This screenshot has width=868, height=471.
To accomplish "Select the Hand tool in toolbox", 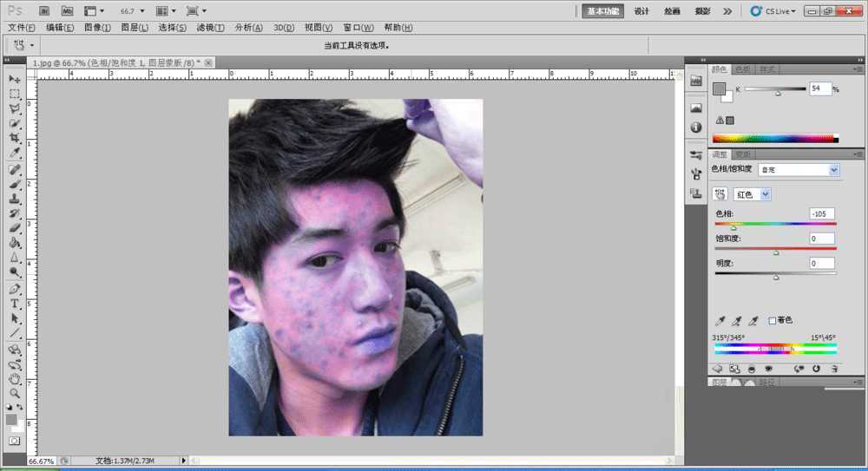I will point(15,378).
